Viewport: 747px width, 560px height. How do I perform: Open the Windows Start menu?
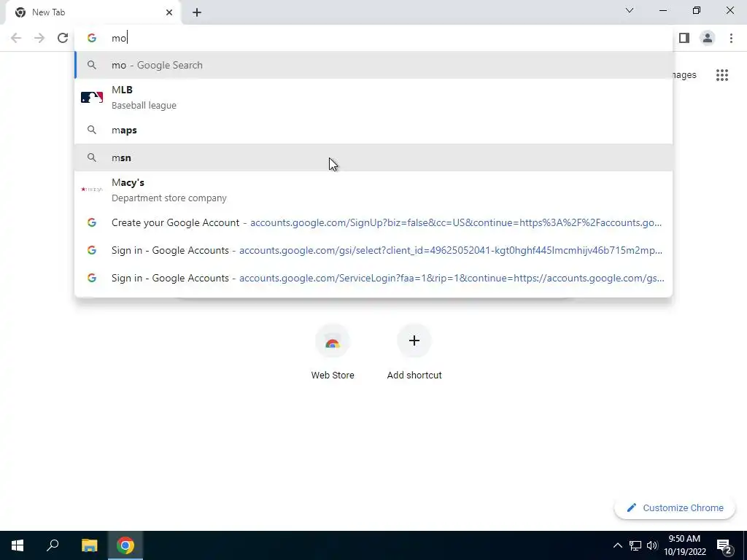point(18,545)
